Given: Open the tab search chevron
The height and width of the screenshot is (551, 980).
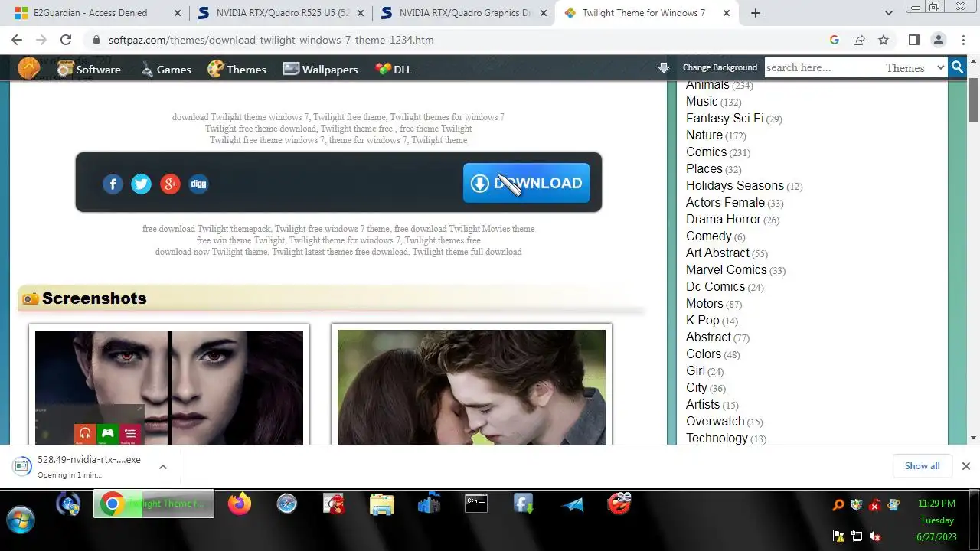Looking at the screenshot, I should coord(888,13).
